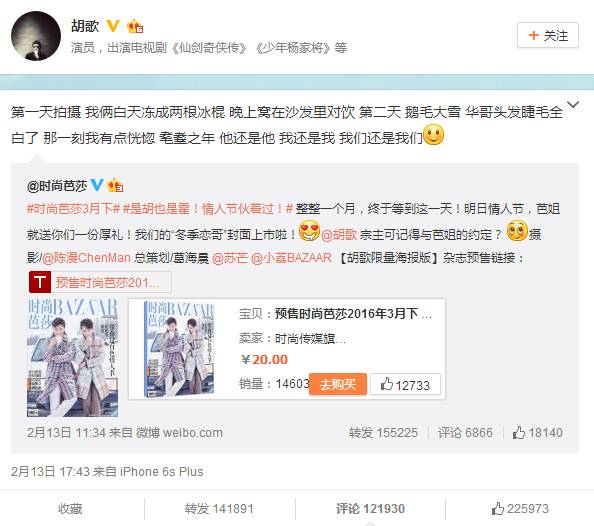Expand the post options chevron arrow
This screenshot has height=526, width=594.
point(573,104)
